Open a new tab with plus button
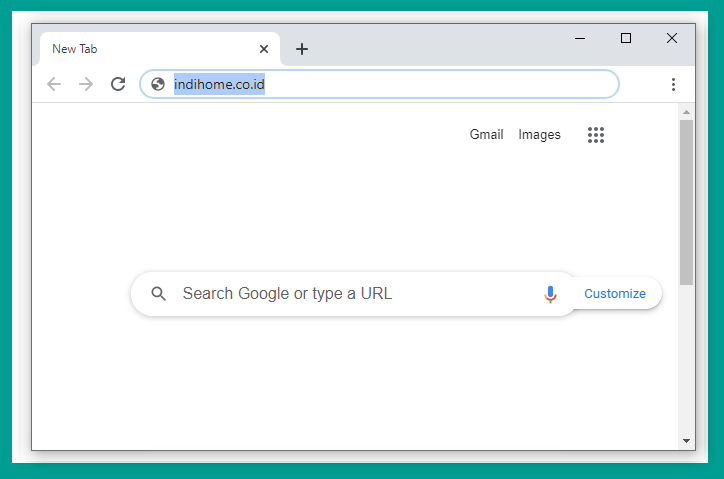724x479 pixels. point(302,49)
